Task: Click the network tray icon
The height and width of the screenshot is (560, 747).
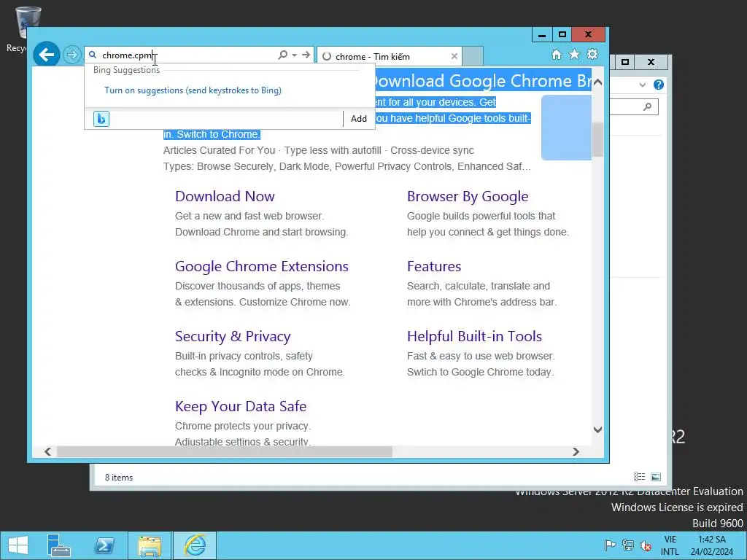Action: point(628,545)
